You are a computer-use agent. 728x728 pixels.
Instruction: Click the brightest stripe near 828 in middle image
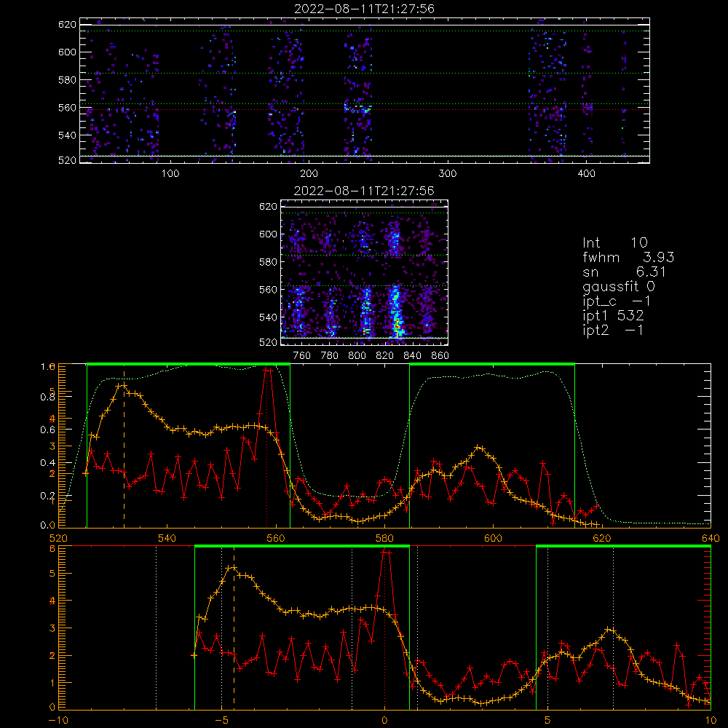click(396, 311)
